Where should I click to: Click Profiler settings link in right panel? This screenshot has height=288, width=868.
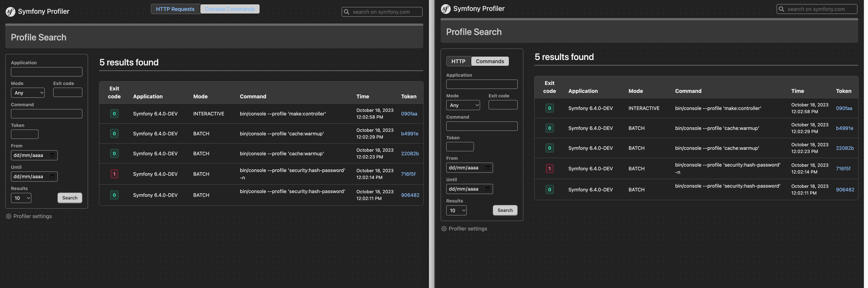(468, 229)
